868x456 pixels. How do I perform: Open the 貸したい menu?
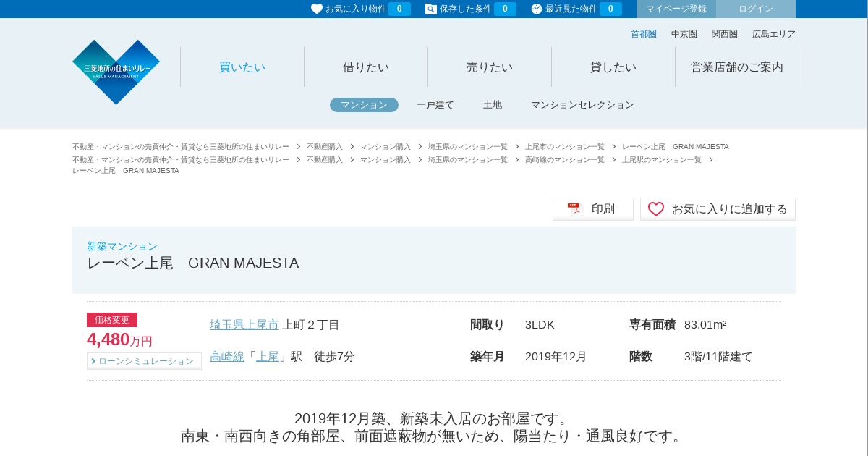[613, 67]
